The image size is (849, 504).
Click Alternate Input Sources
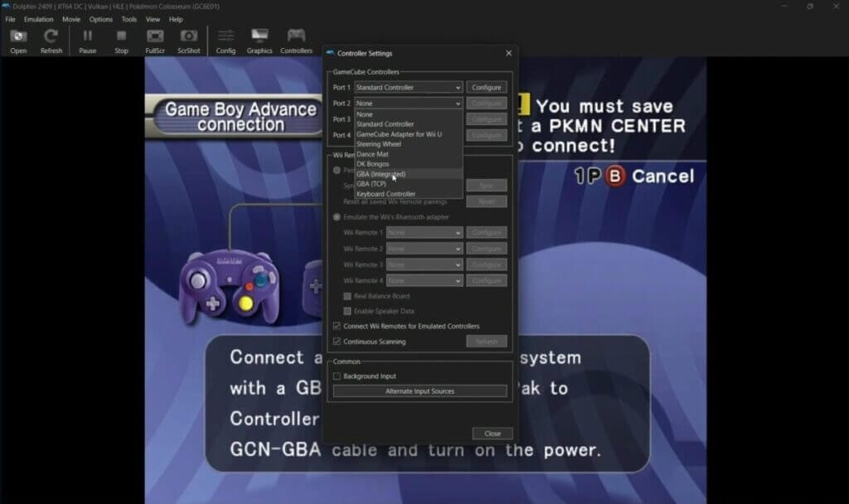coord(419,390)
